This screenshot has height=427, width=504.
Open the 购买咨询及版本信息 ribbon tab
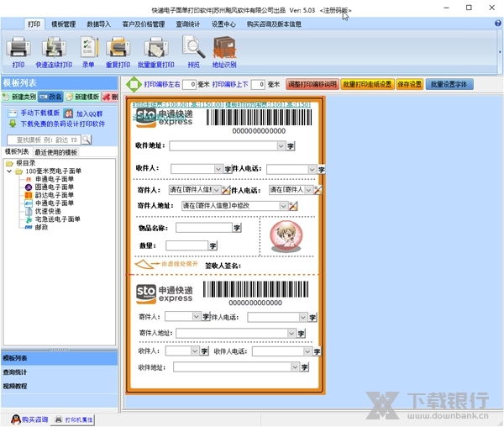pos(274,24)
